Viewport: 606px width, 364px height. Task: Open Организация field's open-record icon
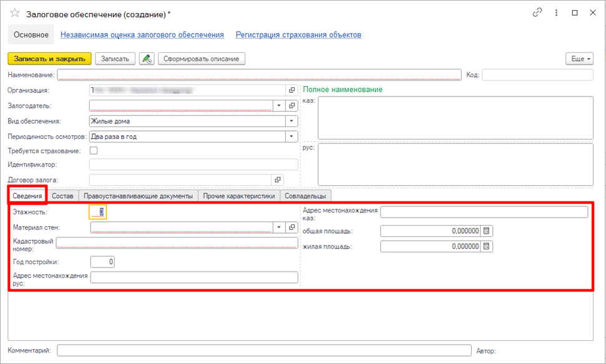(x=292, y=90)
